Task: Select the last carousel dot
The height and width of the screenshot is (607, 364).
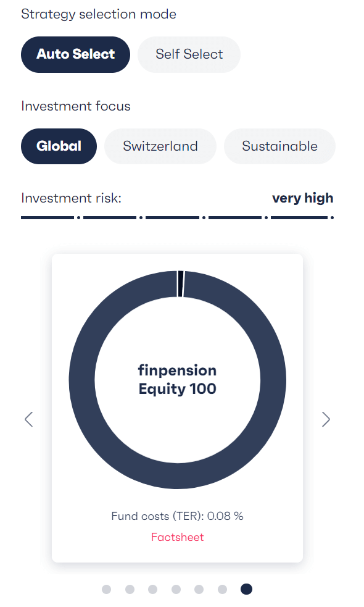Action: 246,589
